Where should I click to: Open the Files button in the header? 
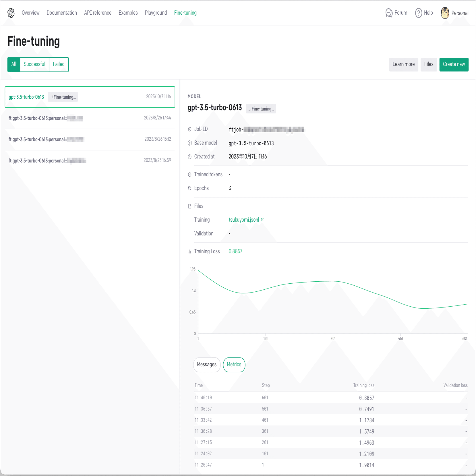(x=429, y=64)
